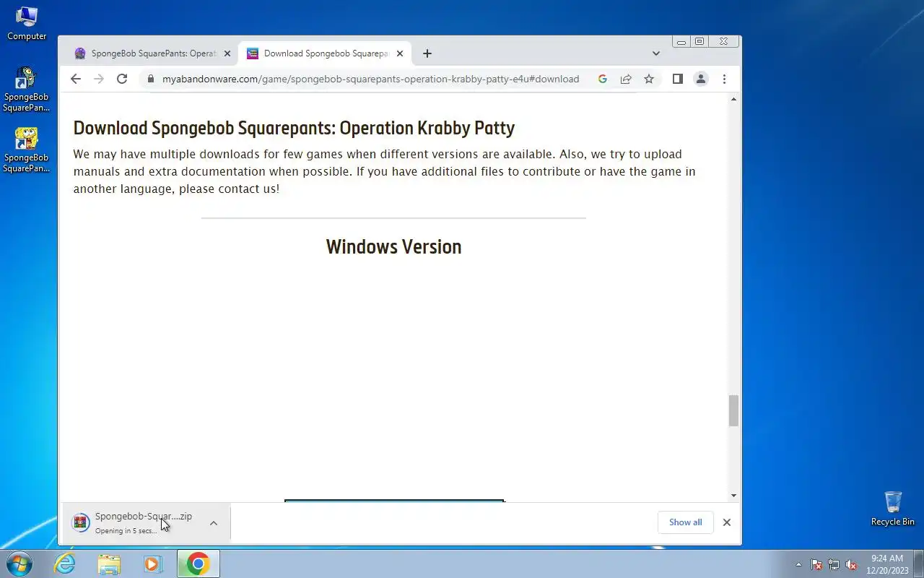Select the SpongeBob desktop shortcut with the Plankton icon
The height and width of the screenshot is (578, 924).
tap(27, 90)
